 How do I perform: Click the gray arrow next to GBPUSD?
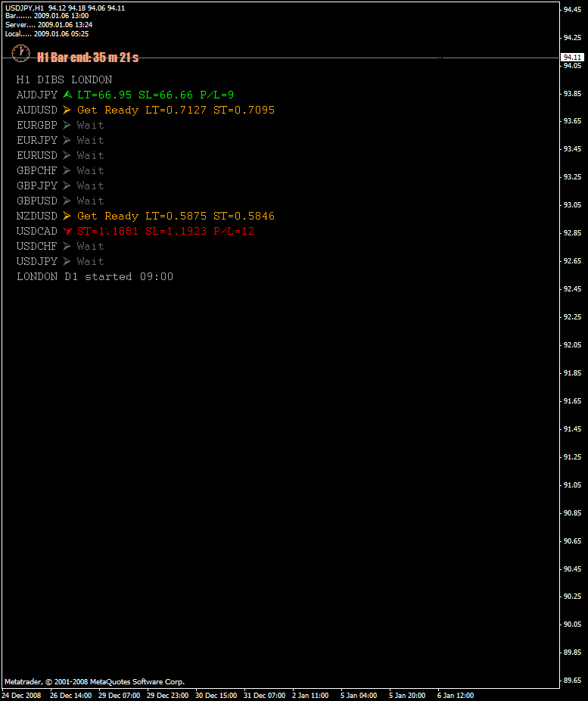click(67, 201)
